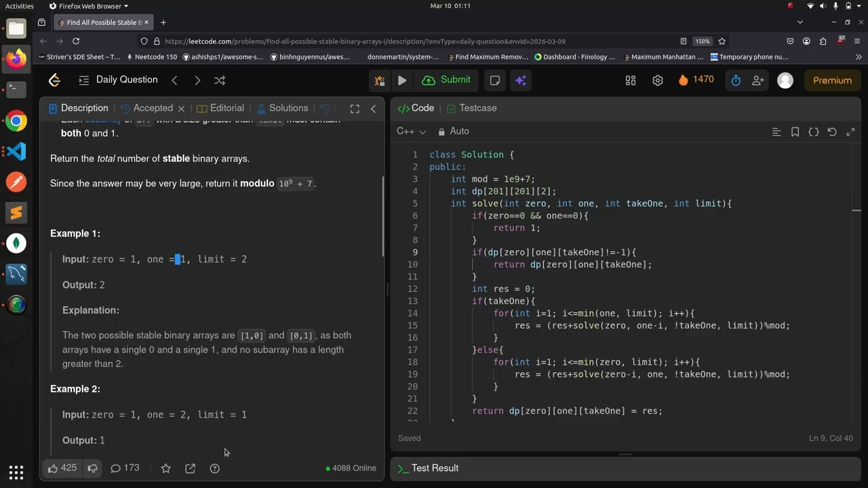Bookmark this page with star icon

[x=722, y=41]
